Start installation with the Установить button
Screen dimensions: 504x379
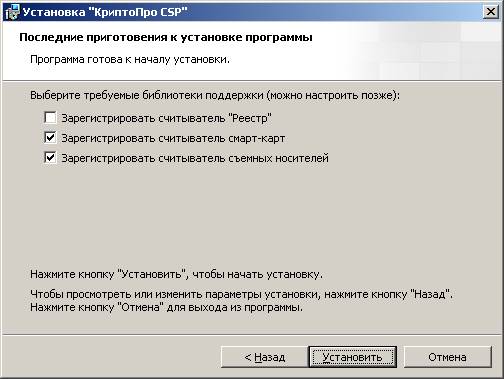pos(353,357)
